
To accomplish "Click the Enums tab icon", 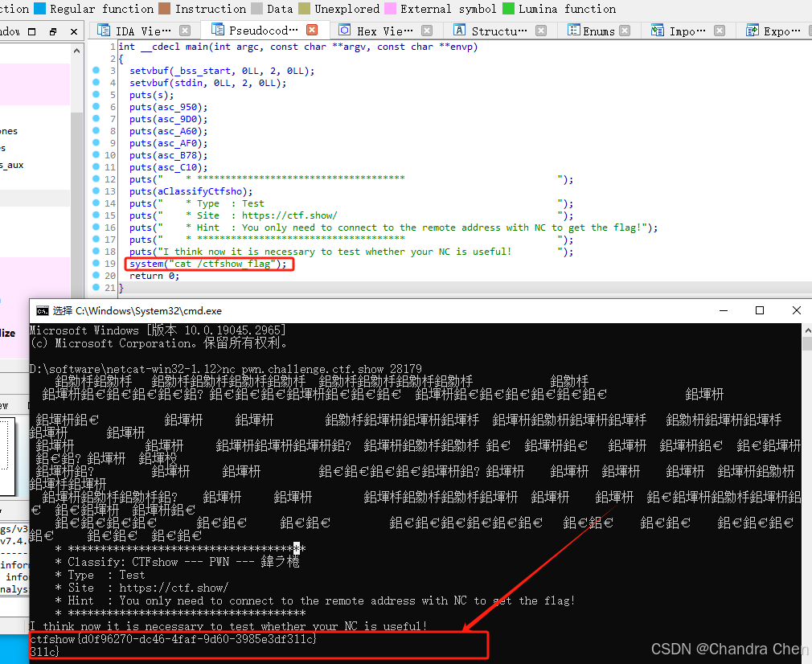I will [573, 31].
